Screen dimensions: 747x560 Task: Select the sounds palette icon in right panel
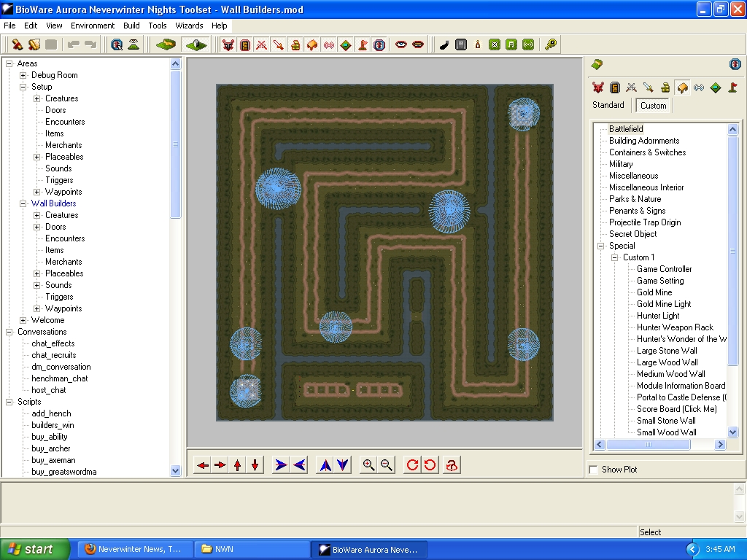click(x=699, y=88)
